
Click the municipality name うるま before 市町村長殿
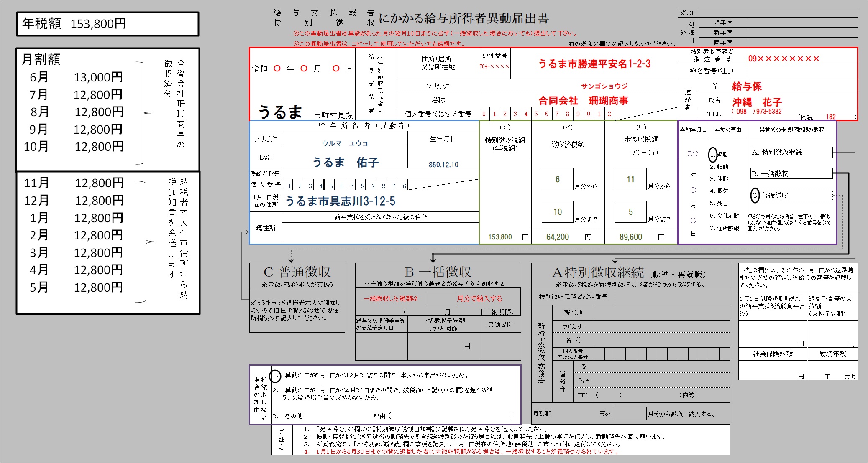coord(280,112)
